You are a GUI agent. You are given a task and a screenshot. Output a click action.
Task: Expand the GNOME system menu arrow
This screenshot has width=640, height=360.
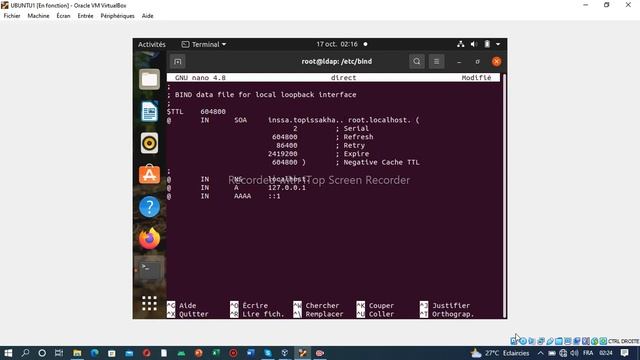pyautogui.click(x=498, y=44)
